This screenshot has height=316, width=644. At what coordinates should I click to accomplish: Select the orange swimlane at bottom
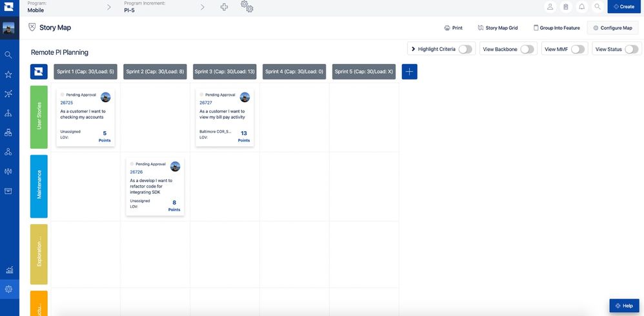click(39, 303)
